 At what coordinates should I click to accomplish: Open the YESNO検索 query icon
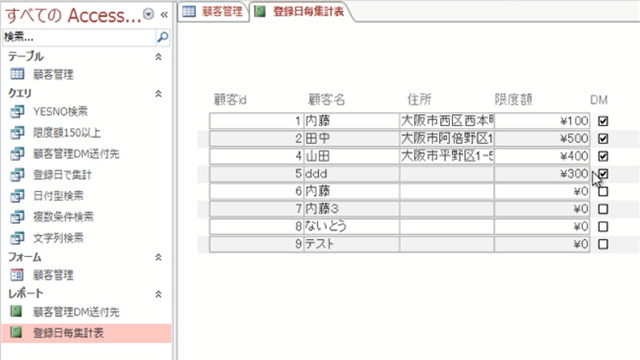(17, 111)
